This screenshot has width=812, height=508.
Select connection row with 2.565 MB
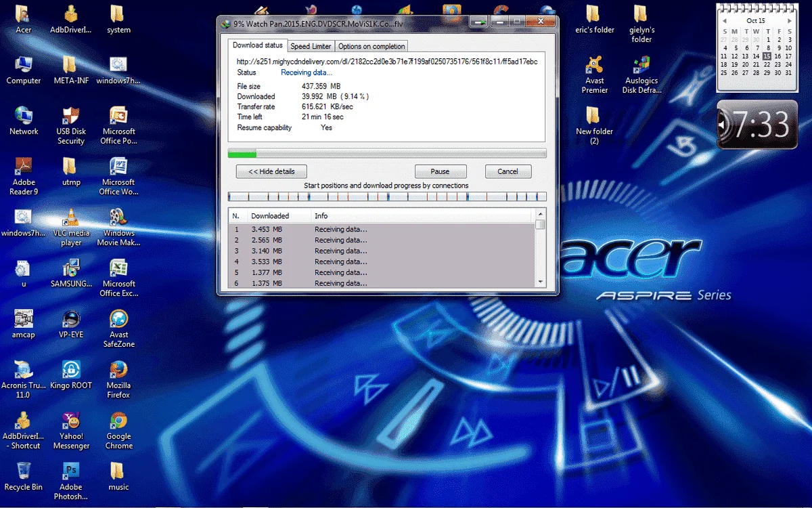coord(382,240)
